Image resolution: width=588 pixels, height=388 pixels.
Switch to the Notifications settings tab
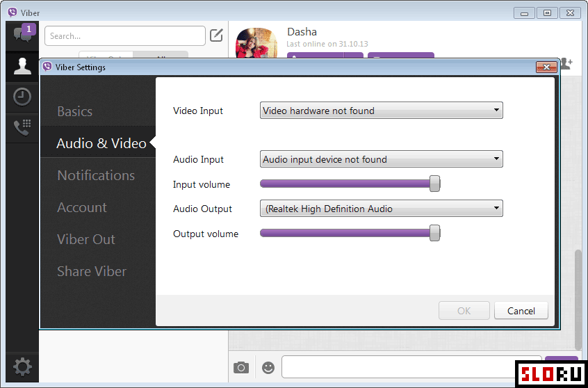coord(96,176)
